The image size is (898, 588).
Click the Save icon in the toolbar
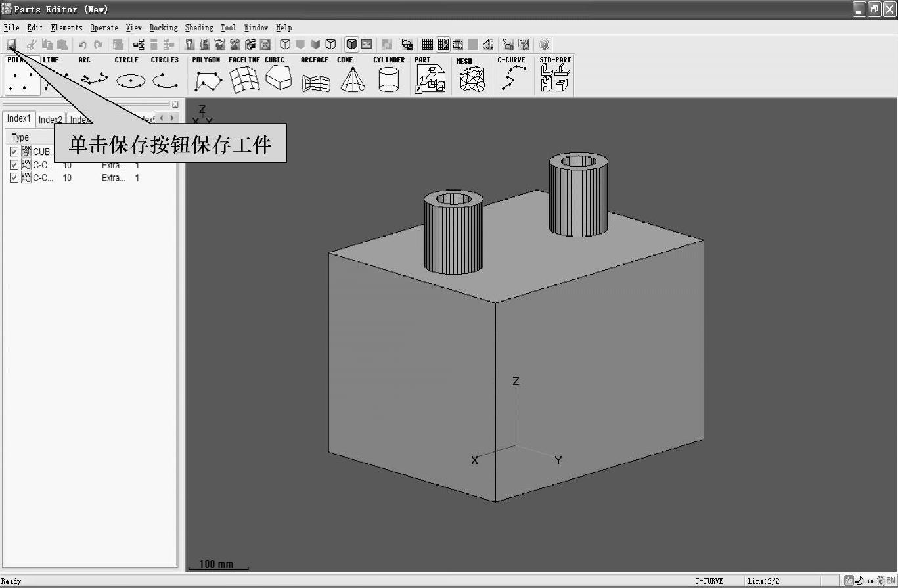click(12, 45)
